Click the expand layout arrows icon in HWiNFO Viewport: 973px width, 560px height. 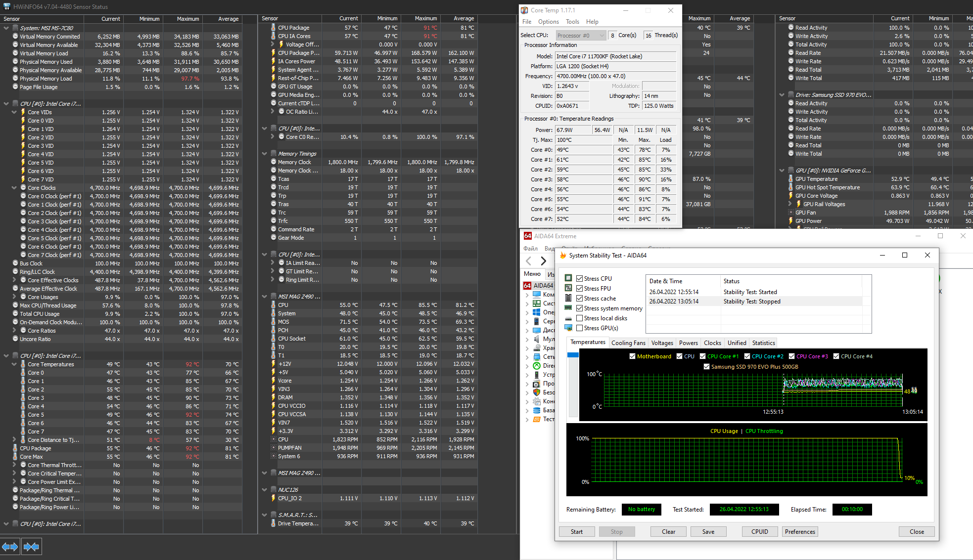point(10,547)
